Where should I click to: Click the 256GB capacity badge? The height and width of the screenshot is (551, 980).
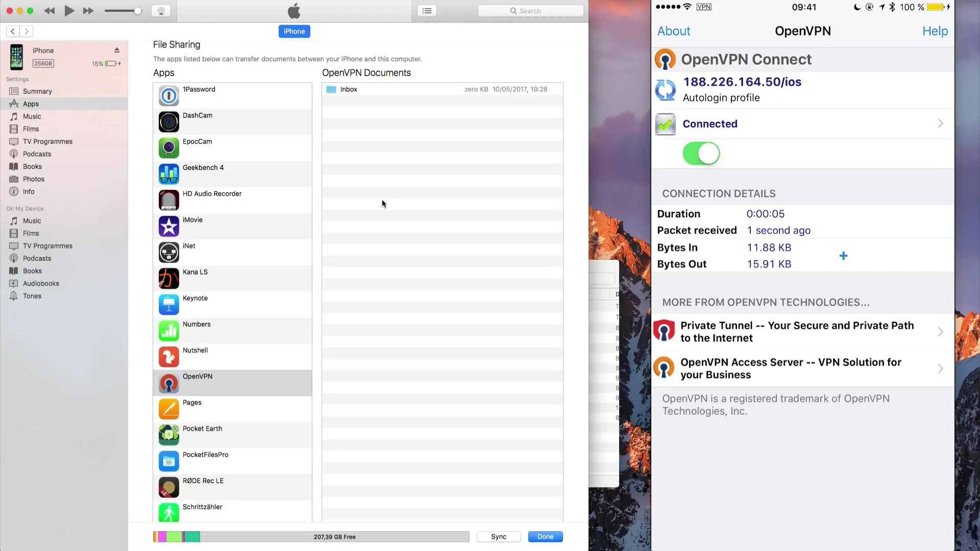click(43, 64)
